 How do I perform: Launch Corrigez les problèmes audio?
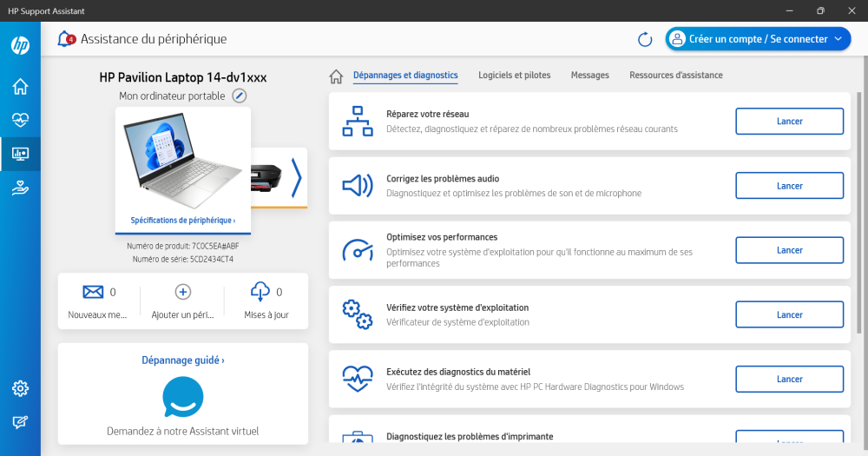pyautogui.click(x=789, y=186)
